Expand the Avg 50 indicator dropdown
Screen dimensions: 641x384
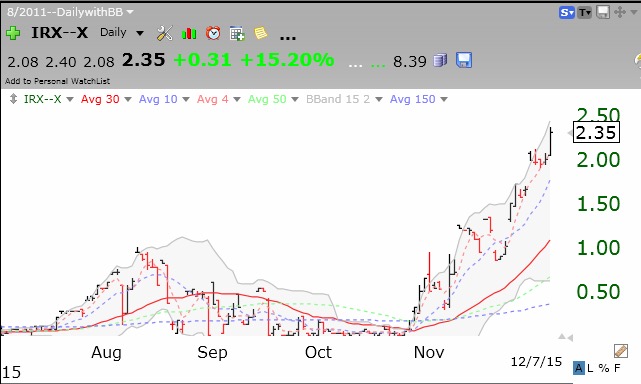pyautogui.click(x=295, y=99)
